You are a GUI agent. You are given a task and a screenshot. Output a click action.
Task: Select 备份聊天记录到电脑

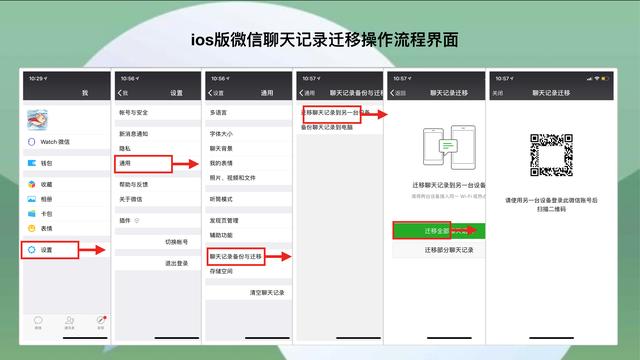tap(340, 127)
